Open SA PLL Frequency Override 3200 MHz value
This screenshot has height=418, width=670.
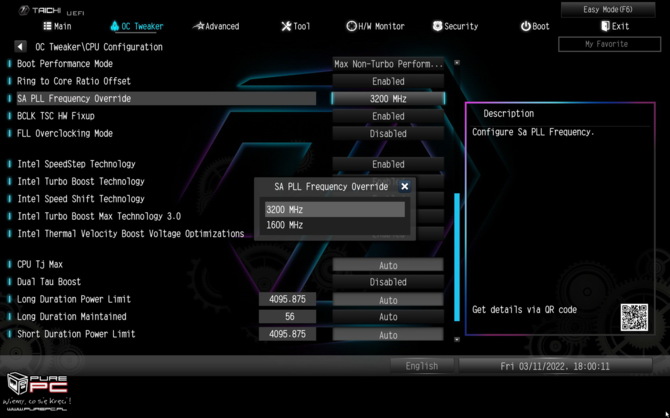point(388,99)
